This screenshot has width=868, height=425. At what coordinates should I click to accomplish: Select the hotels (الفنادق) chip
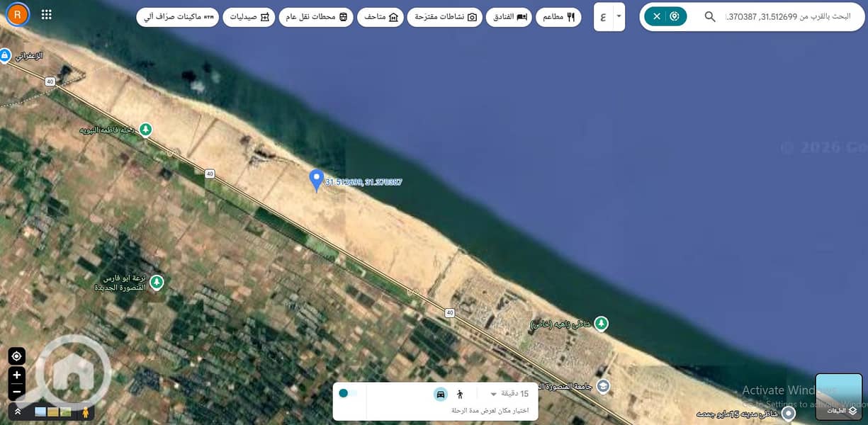tap(509, 17)
